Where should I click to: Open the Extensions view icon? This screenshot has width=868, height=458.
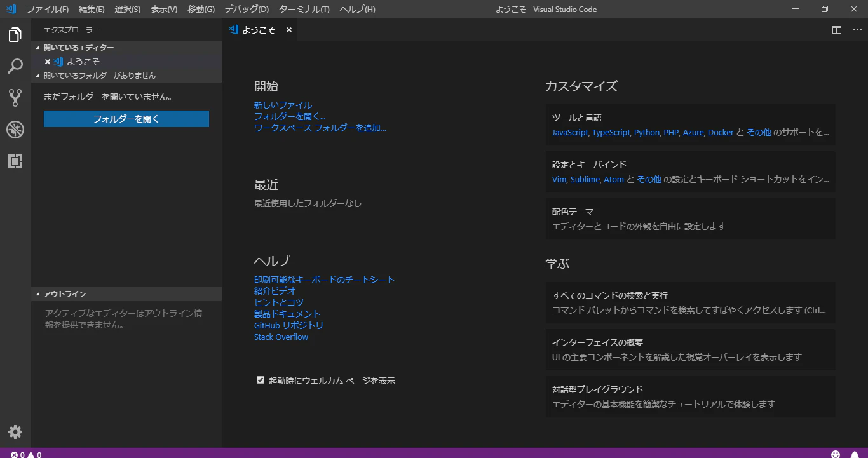(15, 161)
